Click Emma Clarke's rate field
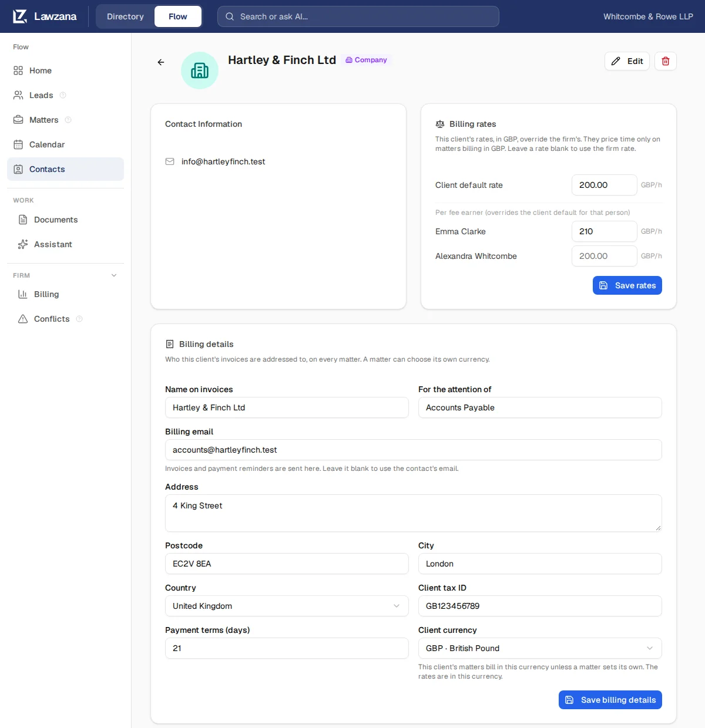This screenshot has height=728, width=705. click(605, 231)
